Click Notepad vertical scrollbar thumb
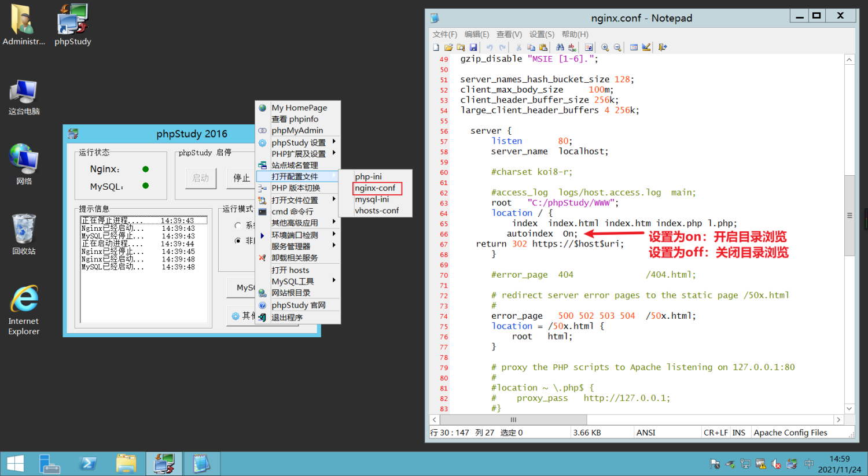Viewport: 868px width, 476px height. click(x=849, y=215)
